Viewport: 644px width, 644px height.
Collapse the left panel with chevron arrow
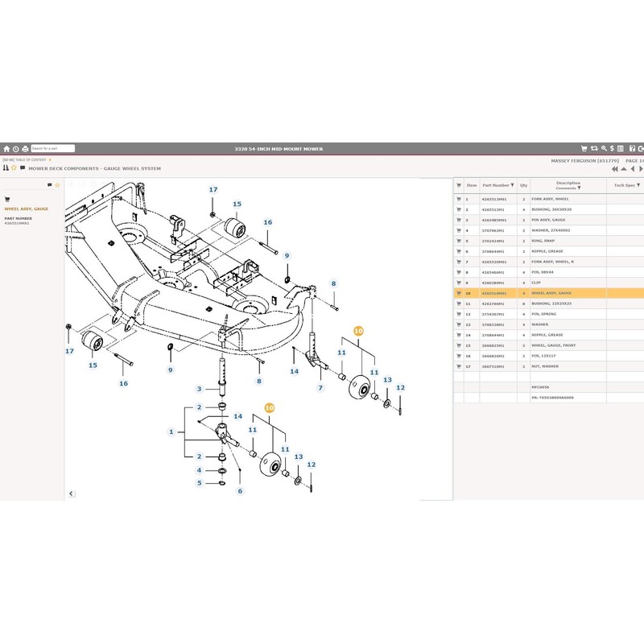click(71, 493)
